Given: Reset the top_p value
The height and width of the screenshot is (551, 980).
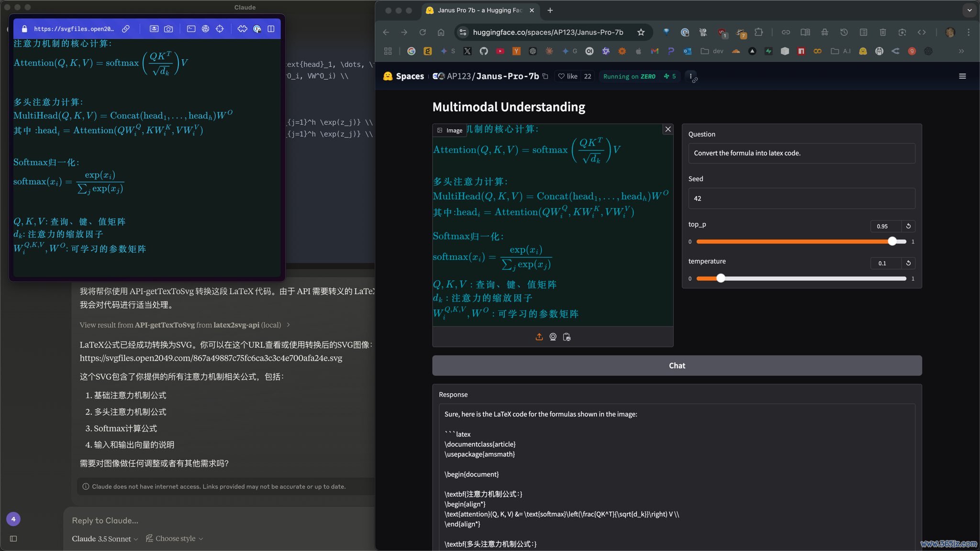Looking at the screenshot, I should coord(908,226).
